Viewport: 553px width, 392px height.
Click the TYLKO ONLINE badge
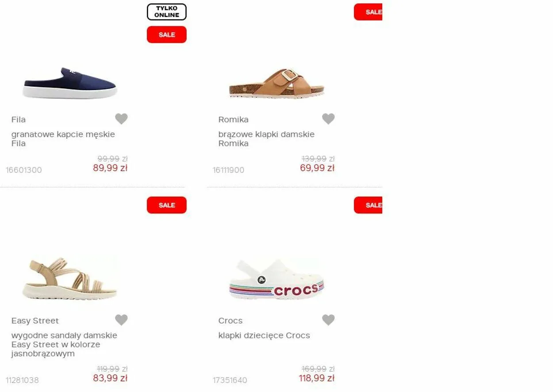[x=167, y=12]
